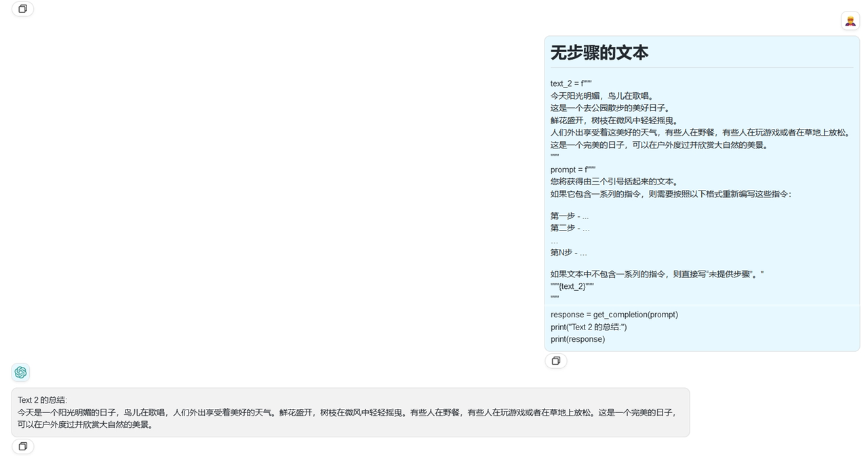This screenshot has height=457, width=868.
Task: Click the line "text_2 = f""""
Action: pyautogui.click(x=571, y=83)
